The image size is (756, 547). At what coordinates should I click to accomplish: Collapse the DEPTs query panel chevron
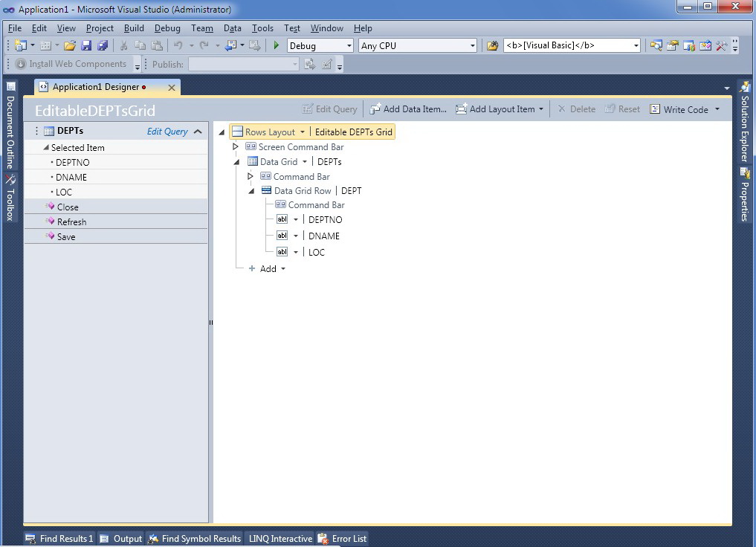[198, 132]
